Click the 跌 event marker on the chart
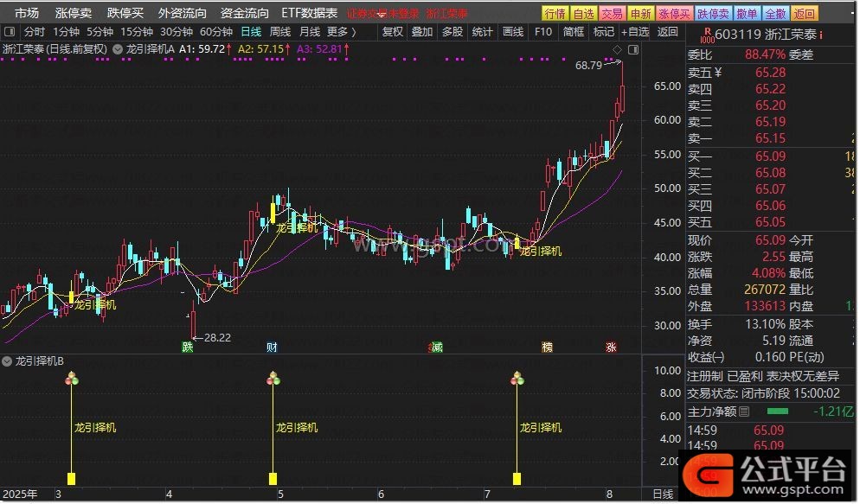The height and width of the screenshot is (504, 860). 188,347
